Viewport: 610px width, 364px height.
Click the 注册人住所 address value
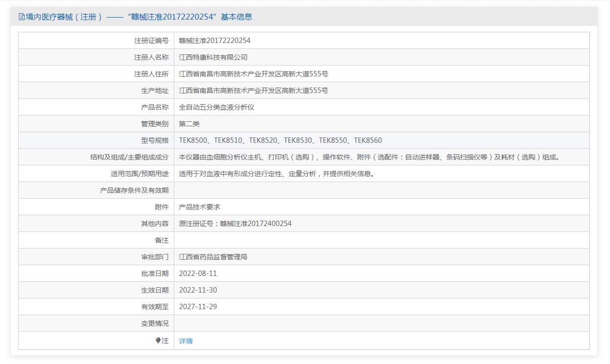(x=254, y=74)
